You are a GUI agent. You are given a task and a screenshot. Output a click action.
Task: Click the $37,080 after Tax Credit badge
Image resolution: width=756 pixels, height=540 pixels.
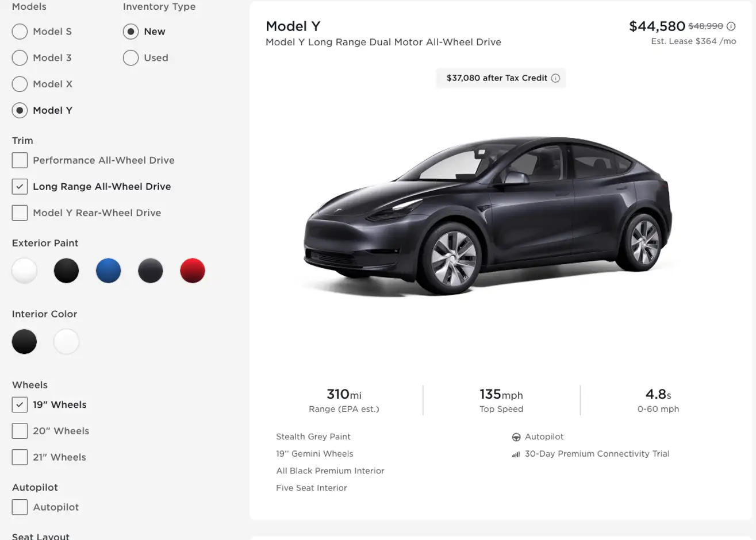click(497, 78)
